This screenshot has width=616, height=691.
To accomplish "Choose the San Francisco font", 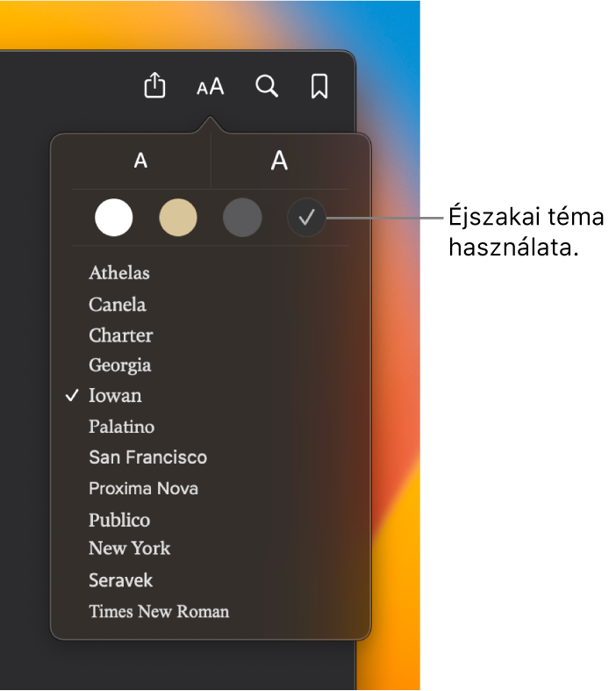I will pyautogui.click(x=148, y=457).
